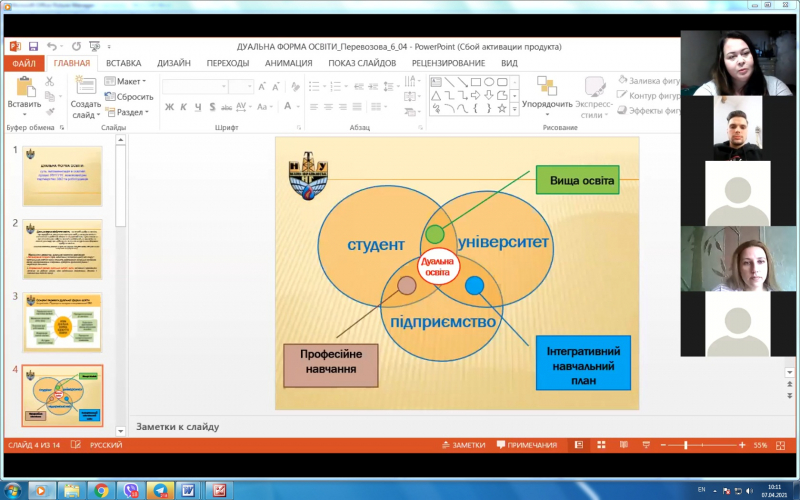Image resolution: width=800 pixels, height=500 pixels.
Task: Click the Reset (Сбросить) button
Action: 130,97
